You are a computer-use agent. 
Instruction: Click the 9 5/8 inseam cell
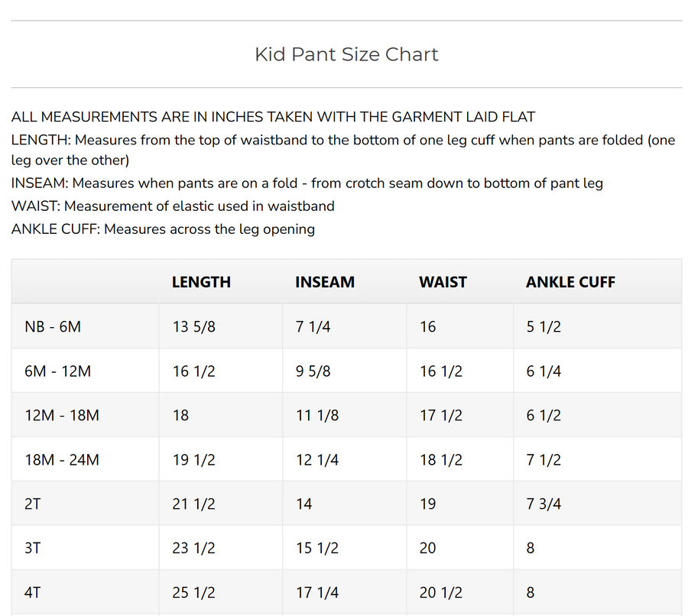pyautogui.click(x=313, y=371)
